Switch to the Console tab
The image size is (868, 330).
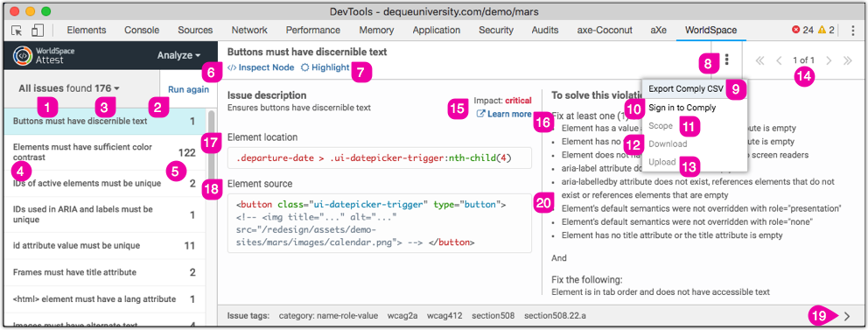pyautogui.click(x=142, y=31)
